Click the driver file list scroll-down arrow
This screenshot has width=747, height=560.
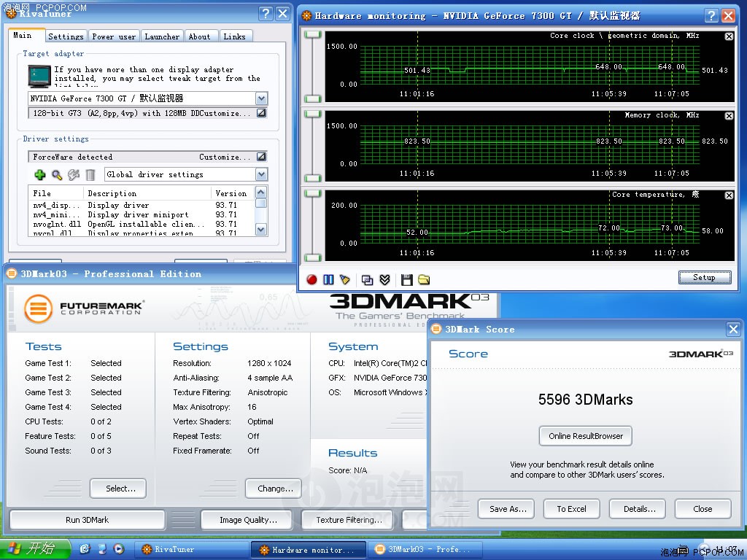click(x=260, y=230)
